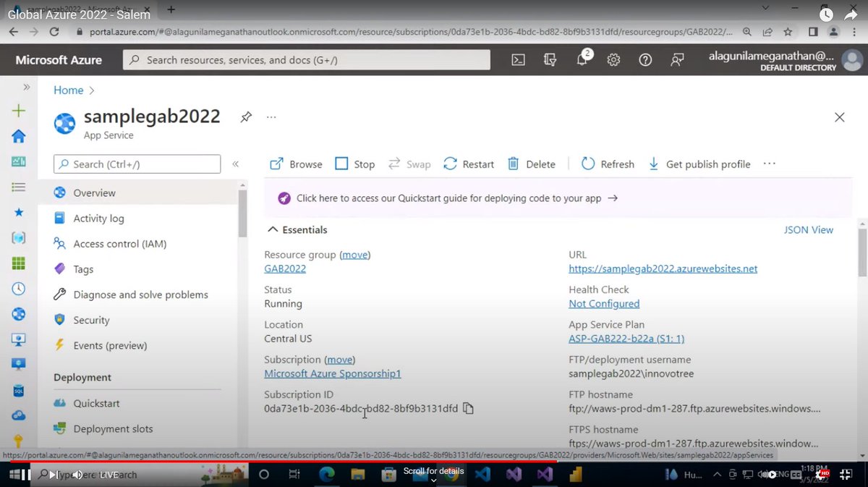Open Cloud Shell icon in top bar
Image resolution: width=868 pixels, height=487 pixels.
pos(518,60)
